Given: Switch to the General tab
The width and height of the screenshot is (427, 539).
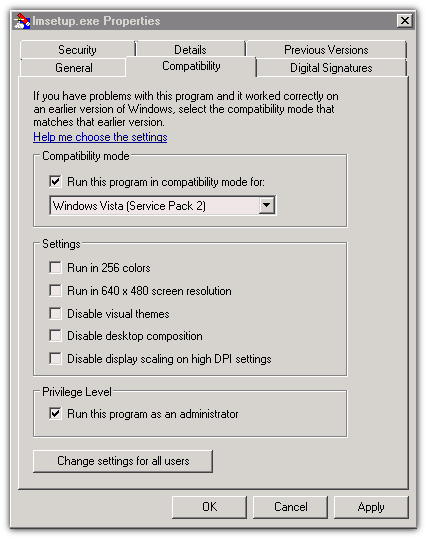Looking at the screenshot, I should click(x=74, y=67).
